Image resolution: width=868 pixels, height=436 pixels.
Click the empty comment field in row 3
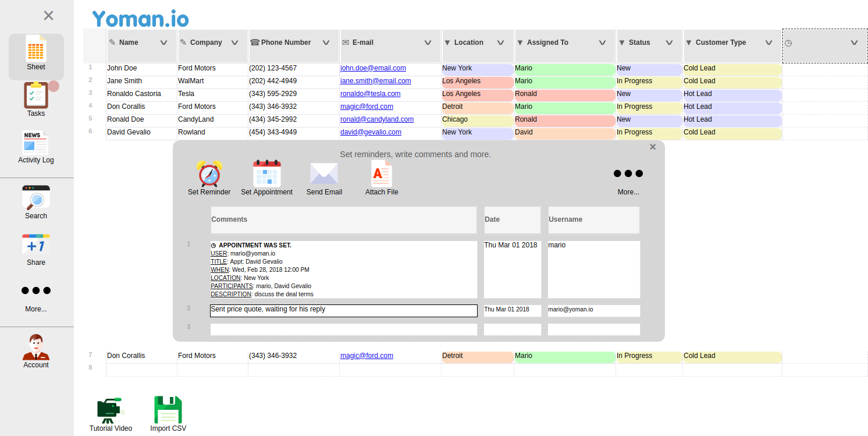pos(344,329)
